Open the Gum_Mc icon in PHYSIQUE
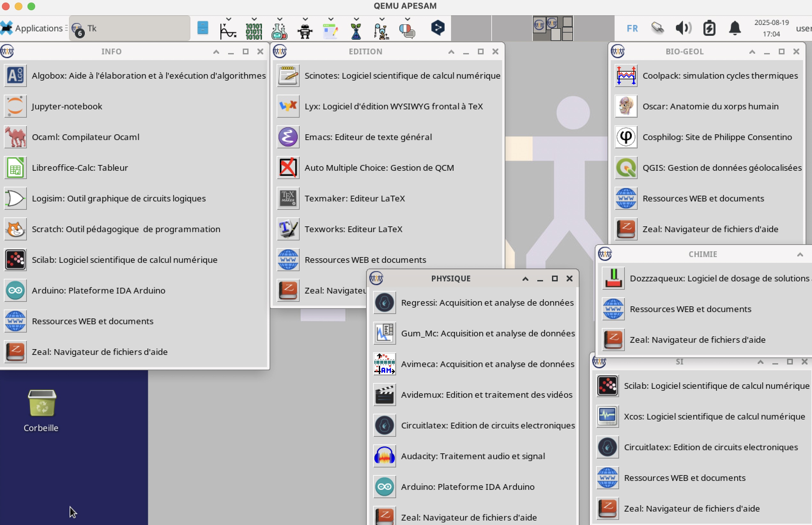Image resolution: width=812 pixels, height=525 pixels. (385, 333)
